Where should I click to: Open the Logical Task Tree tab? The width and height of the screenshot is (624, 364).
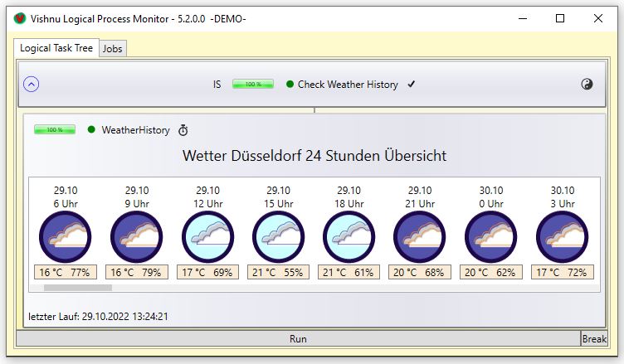point(57,48)
